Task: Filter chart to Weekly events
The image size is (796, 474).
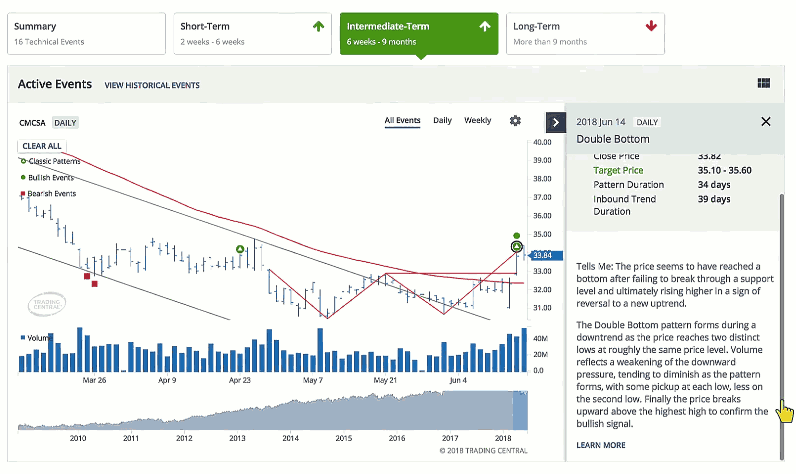Action: point(477,121)
